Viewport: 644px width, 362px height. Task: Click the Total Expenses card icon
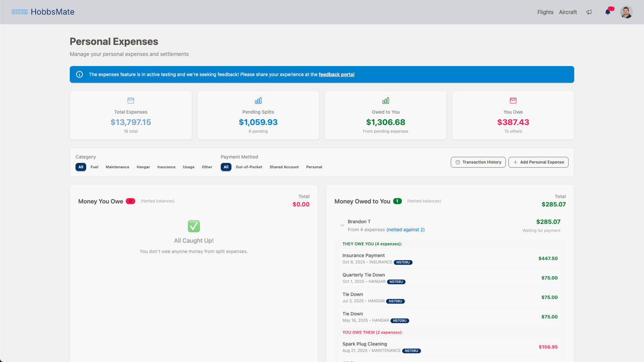(x=131, y=100)
